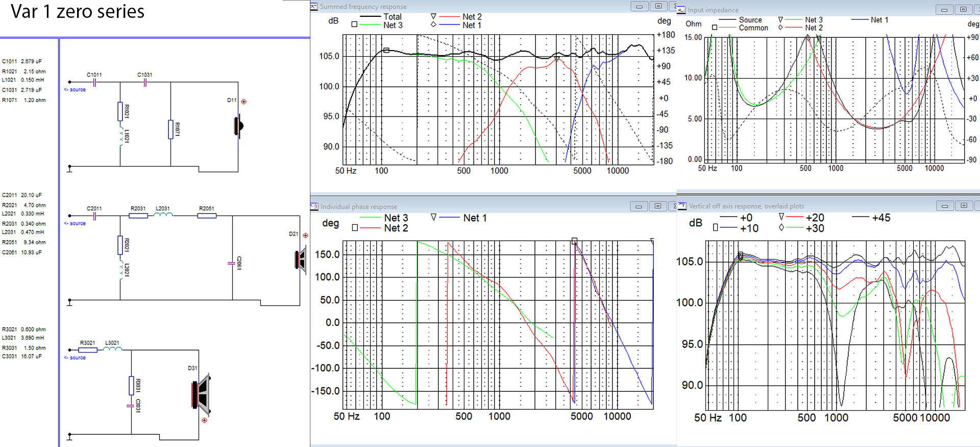Select the D21 midrange driver symbol
Image resolution: width=980 pixels, height=447 pixels.
tap(301, 260)
